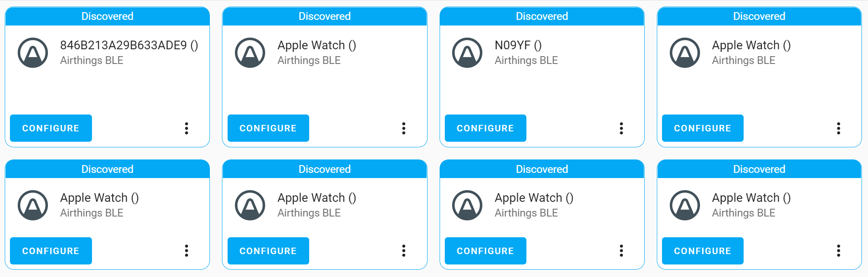The width and height of the screenshot is (868, 277).
Task: Click the Airthings icon on the N09YF card
Action: point(467,52)
